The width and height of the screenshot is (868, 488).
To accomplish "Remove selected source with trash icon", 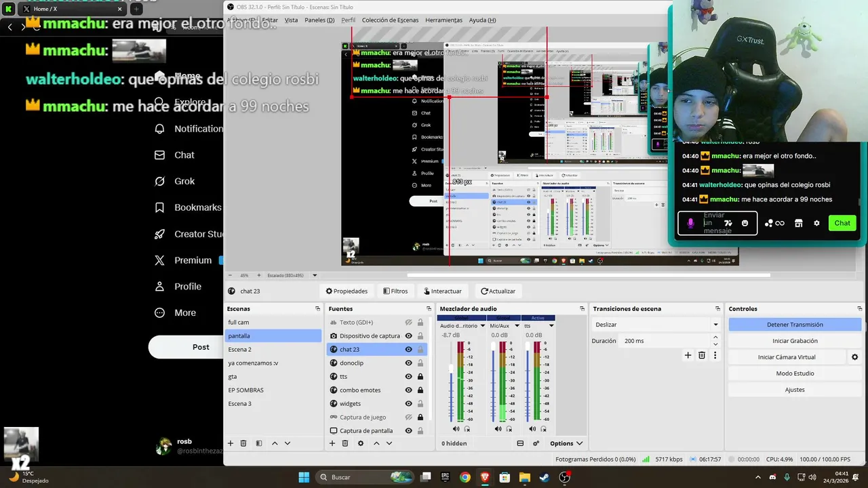I will pyautogui.click(x=344, y=443).
